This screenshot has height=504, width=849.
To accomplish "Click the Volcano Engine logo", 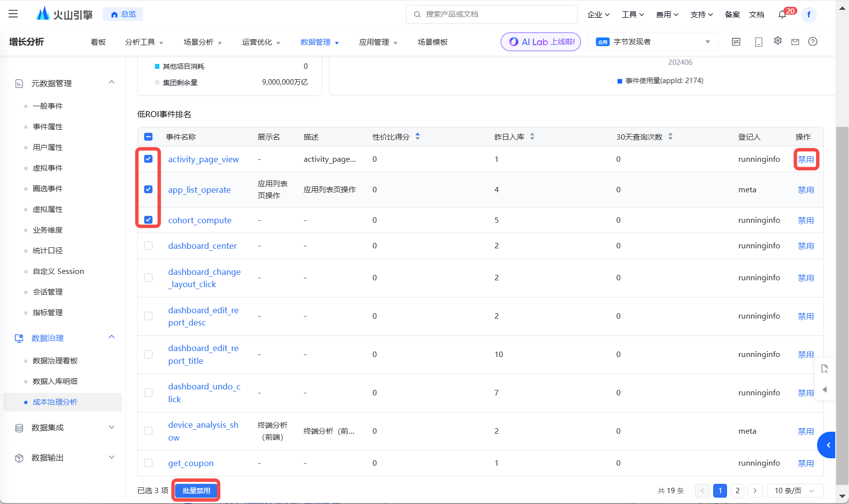I will 64,14.
